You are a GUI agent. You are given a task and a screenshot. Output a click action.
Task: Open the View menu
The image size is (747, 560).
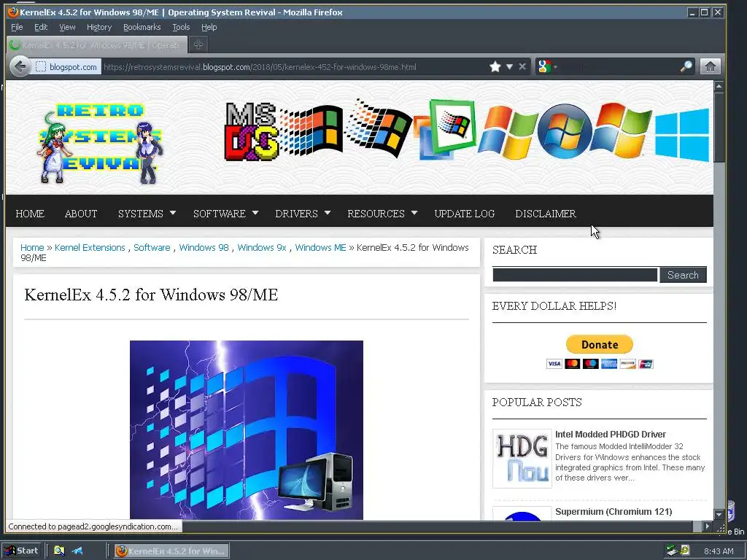67,27
